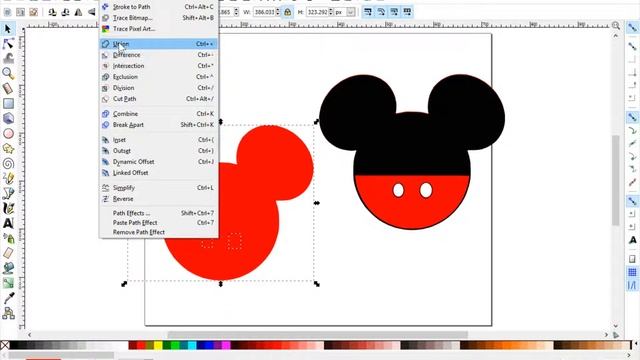The width and height of the screenshot is (640, 360).
Task: Select the Calligraphy tool
Action: [x=8, y=208]
